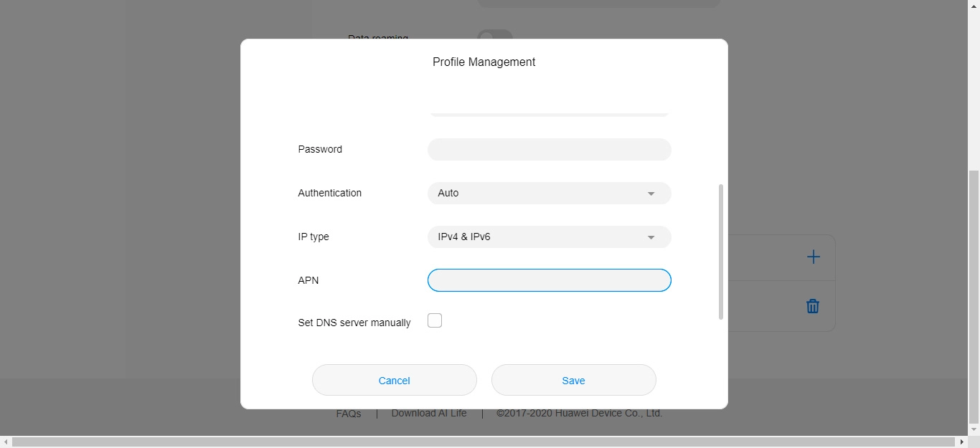Follow the Download AI Life link
Screen dimensions: 980x448
click(x=429, y=414)
